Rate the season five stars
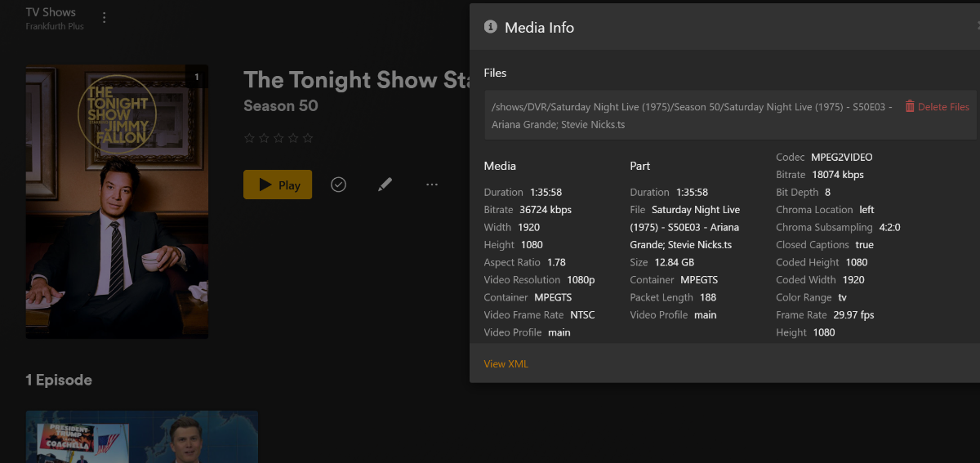This screenshot has height=463, width=980. pyautogui.click(x=308, y=138)
